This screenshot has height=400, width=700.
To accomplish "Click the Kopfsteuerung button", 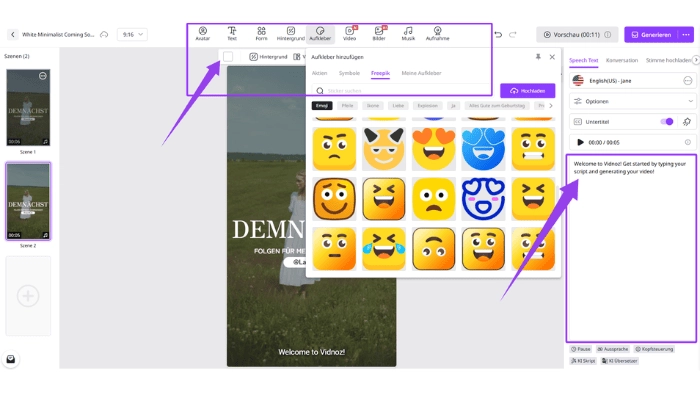I will click(x=654, y=349).
